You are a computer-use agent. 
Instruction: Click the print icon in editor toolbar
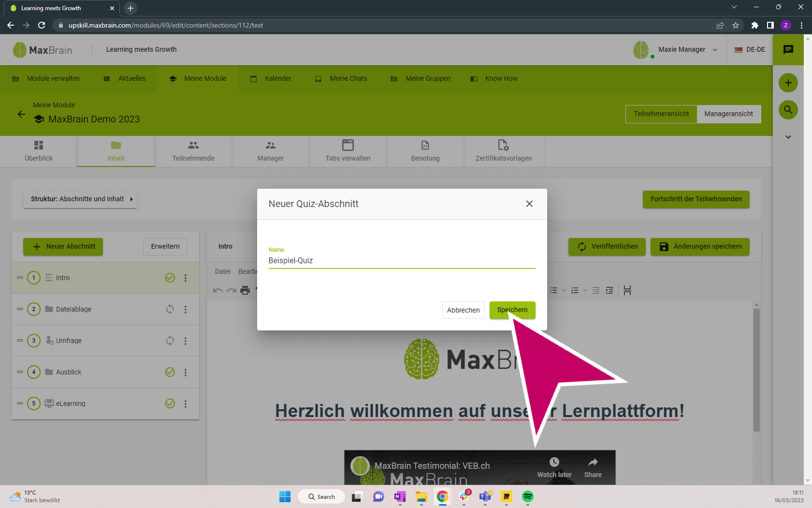pyautogui.click(x=245, y=290)
